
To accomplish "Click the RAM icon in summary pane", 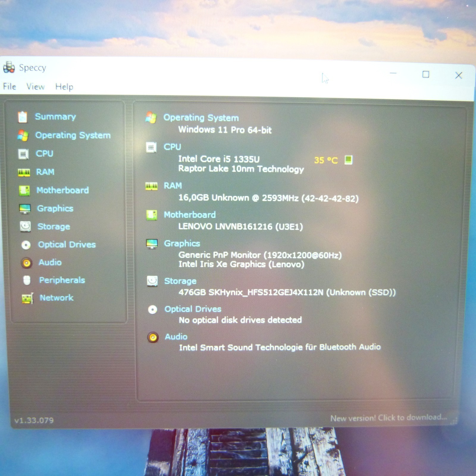I will click(151, 186).
